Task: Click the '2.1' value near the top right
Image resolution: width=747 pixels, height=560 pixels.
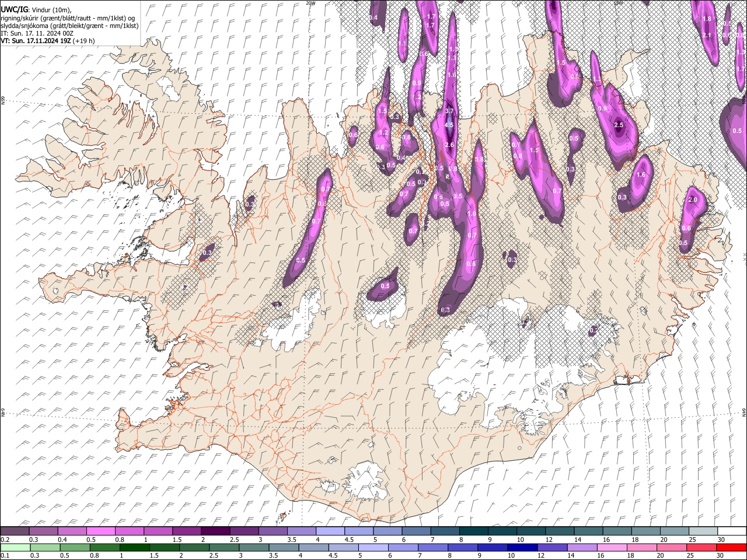Action: pyautogui.click(x=707, y=35)
